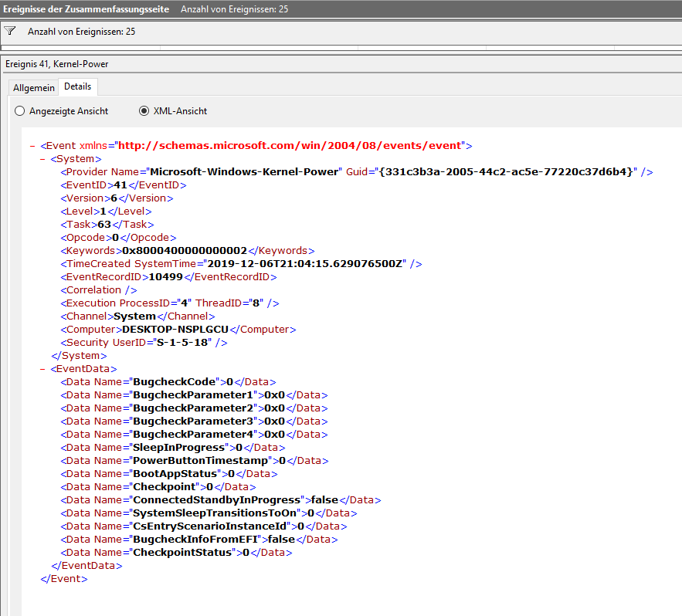The image size is (682, 616).
Task: Click the Task 63 line
Action: (x=107, y=225)
